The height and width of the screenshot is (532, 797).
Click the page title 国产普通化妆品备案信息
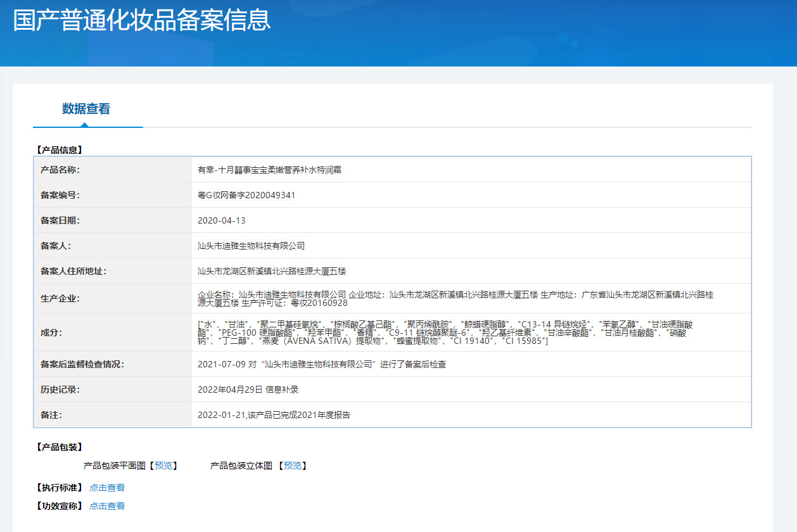[142, 20]
